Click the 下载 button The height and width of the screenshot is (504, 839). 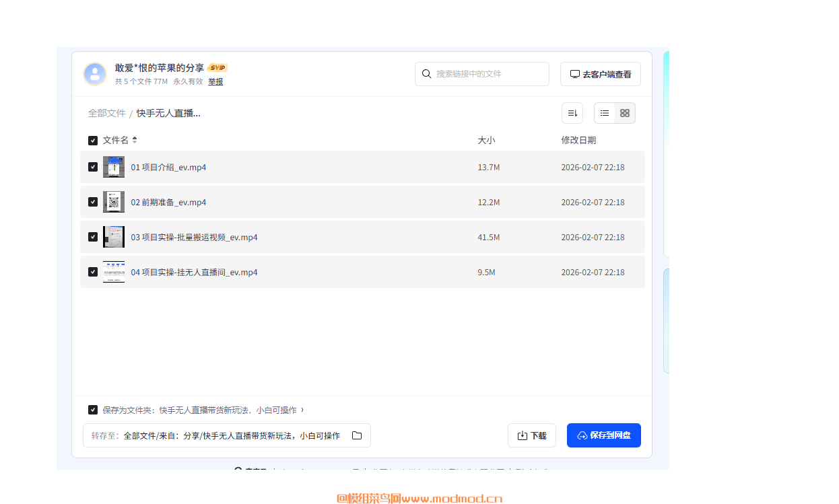[x=531, y=435]
